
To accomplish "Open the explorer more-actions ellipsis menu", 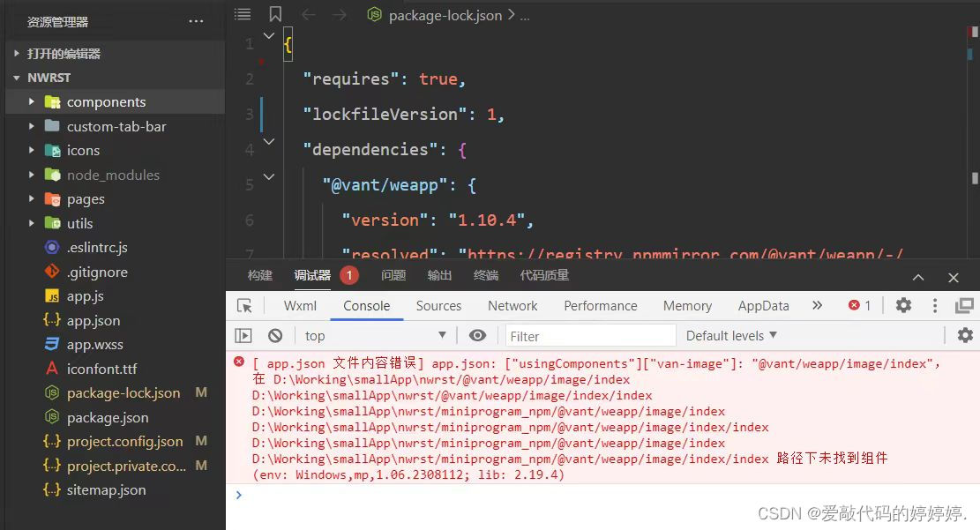I will [196, 22].
